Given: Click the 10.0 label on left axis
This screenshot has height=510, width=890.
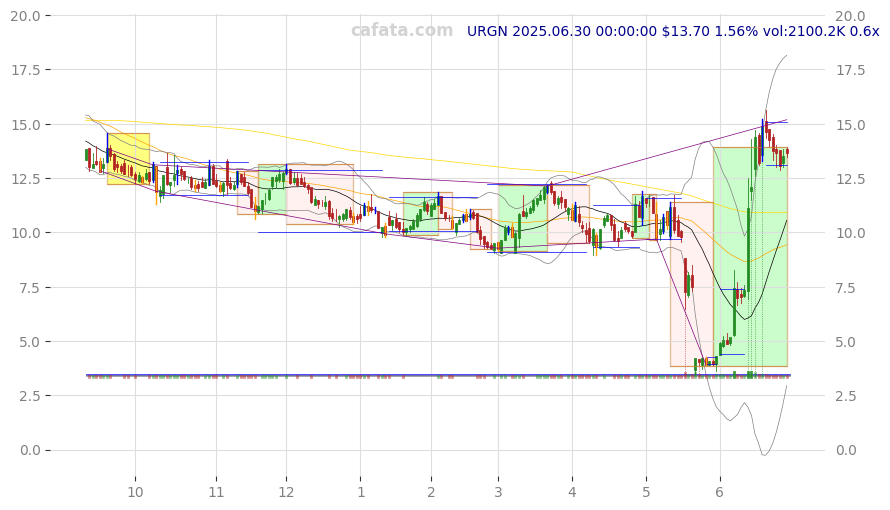Looking at the screenshot, I should (26, 233).
